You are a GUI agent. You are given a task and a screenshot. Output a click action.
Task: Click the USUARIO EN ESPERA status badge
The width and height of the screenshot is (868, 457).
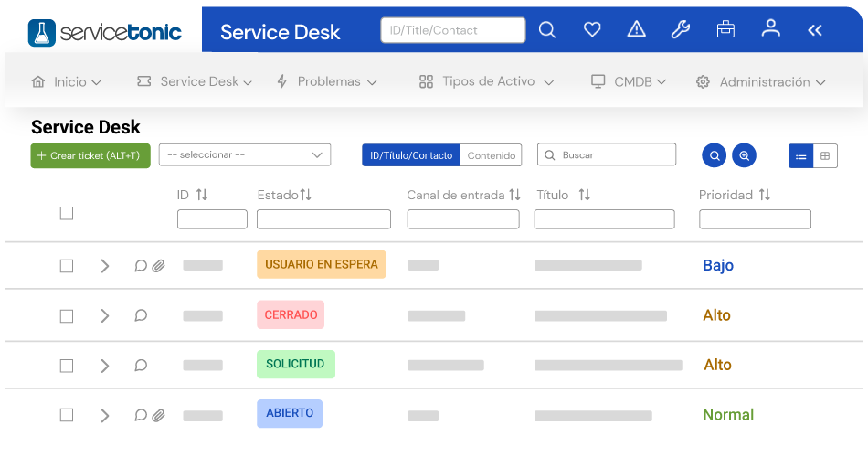[321, 264]
